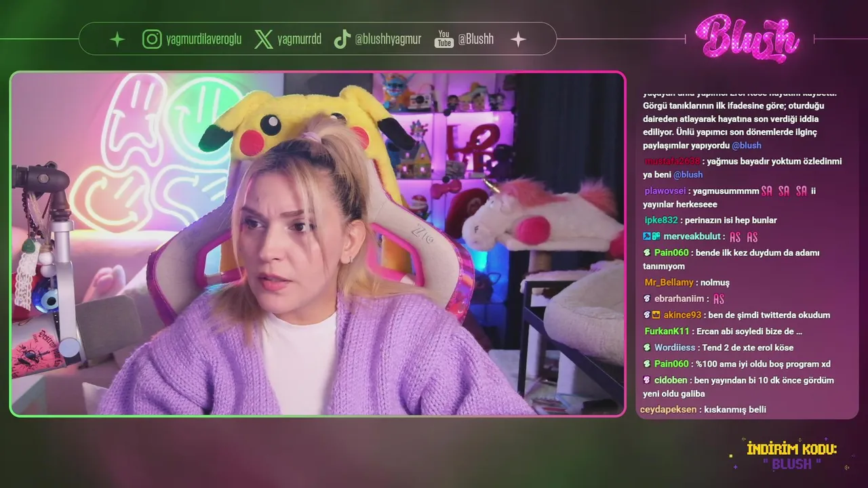Click the 'kıskanmış belli' message
This screenshot has width=868, height=488.
point(735,409)
